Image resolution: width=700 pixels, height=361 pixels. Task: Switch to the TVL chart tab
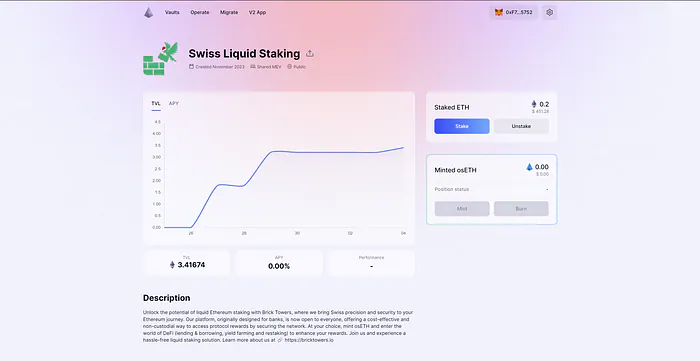coord(156,104)
